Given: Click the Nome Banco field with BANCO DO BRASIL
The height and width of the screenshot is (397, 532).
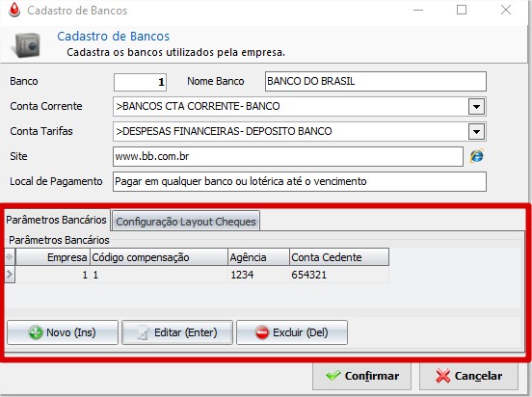Looking at the screenshot, I should [x=376, y=82].
